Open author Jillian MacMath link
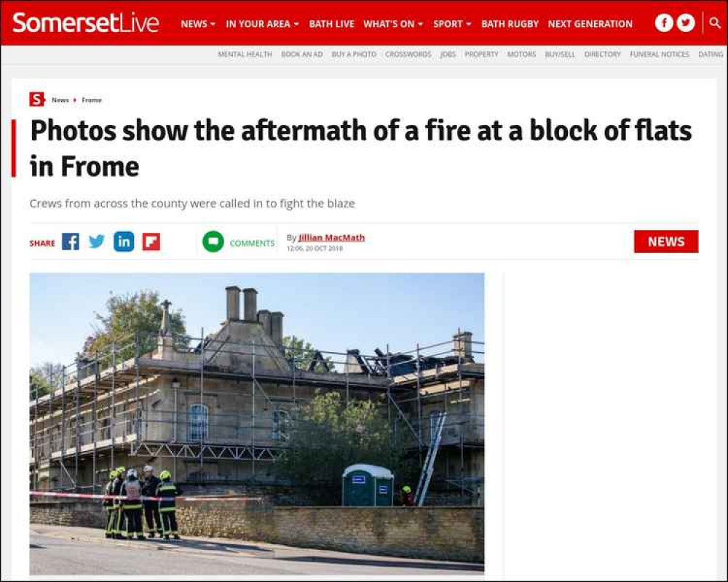Screen dimensions: 728x582 pos(331,238)
